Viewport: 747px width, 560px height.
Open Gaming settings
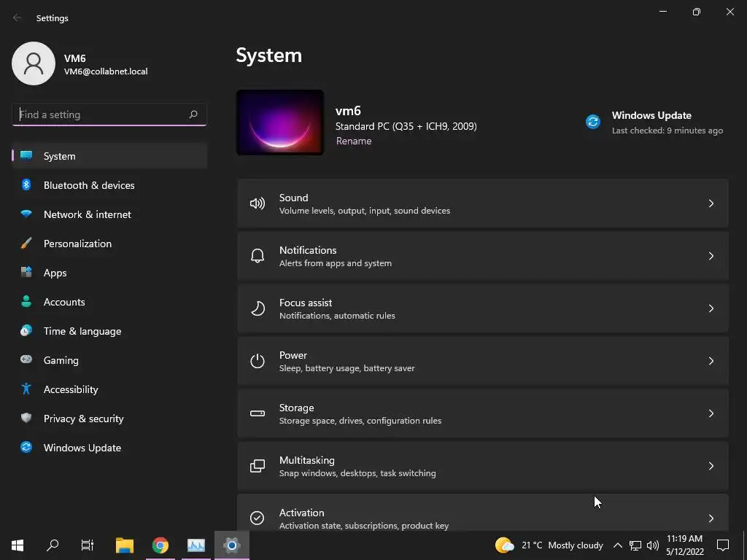click(109, 360)
